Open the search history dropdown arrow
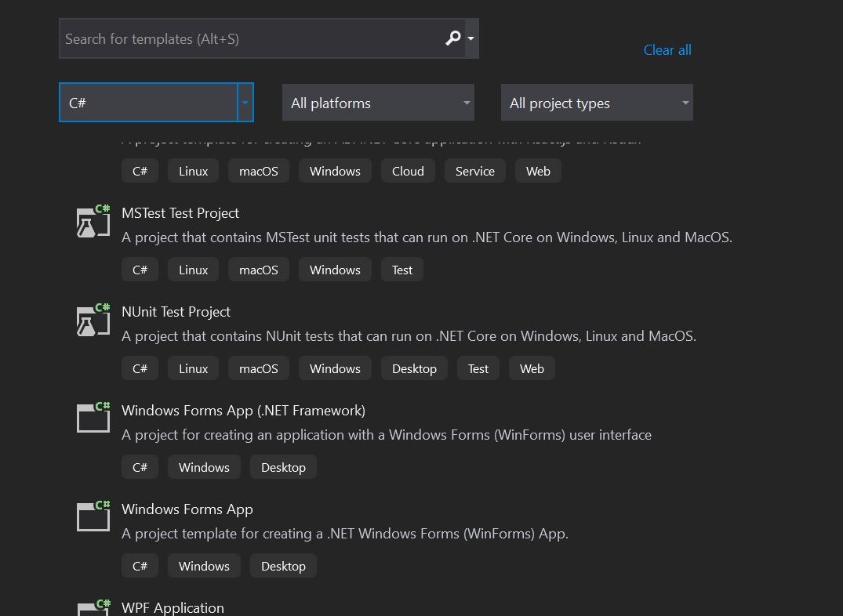The height and width of the screenshot is (616, 843). coord(471,38)
